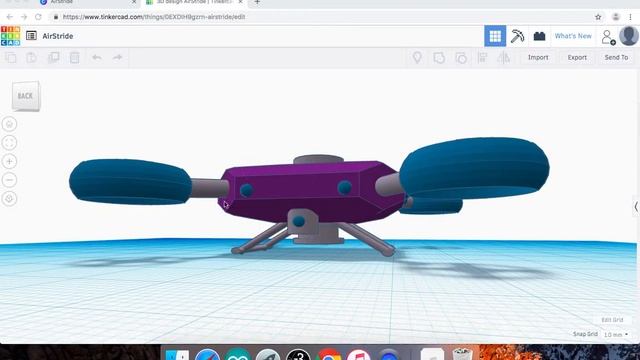Open a new browser tab
This screenshot has height=360, width=640.
click(257, 2)
